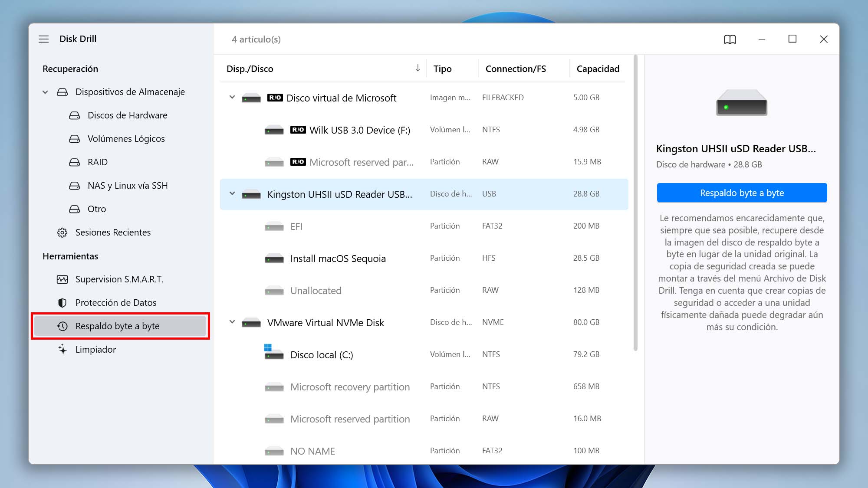Collapse the Dispositivos de Almacenaje tree
The width and height of the screenshot is (868, 488).
45,92
